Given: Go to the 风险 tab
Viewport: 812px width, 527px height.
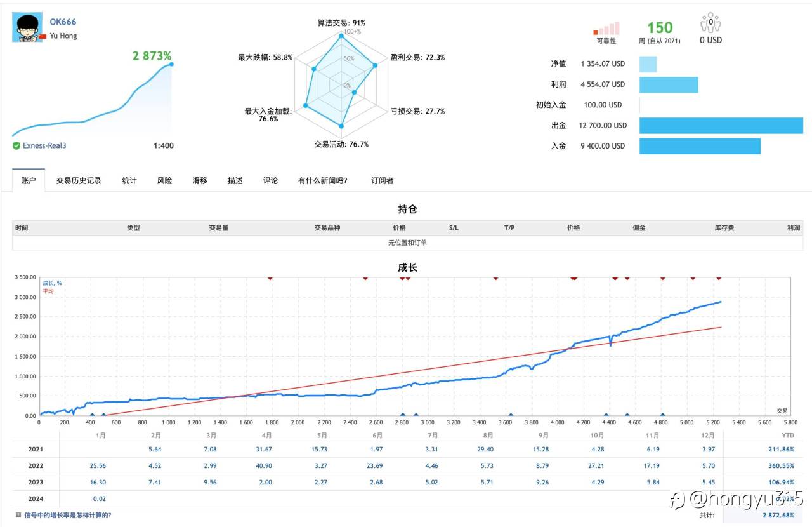Looking at the screenshot, I should [164, 180].
